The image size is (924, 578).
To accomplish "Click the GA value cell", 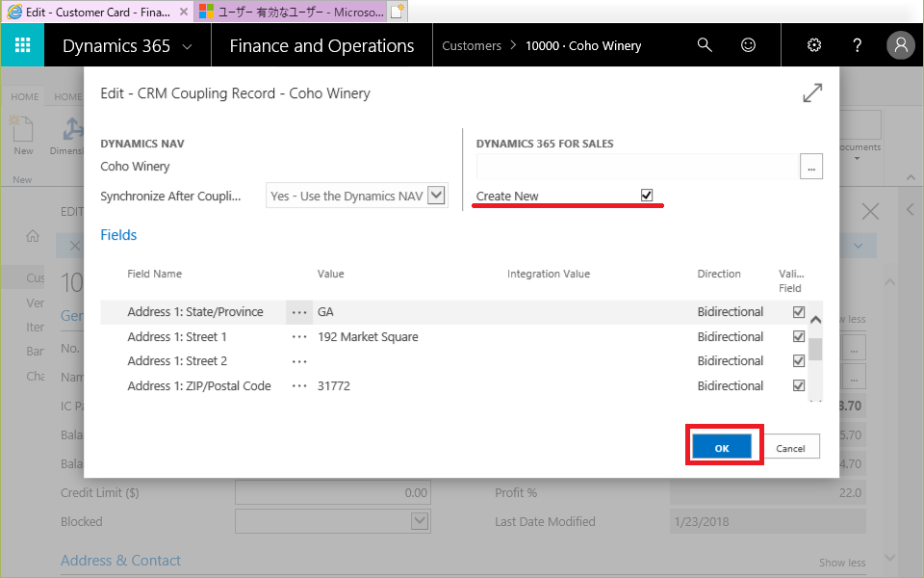I will [325, 312].
